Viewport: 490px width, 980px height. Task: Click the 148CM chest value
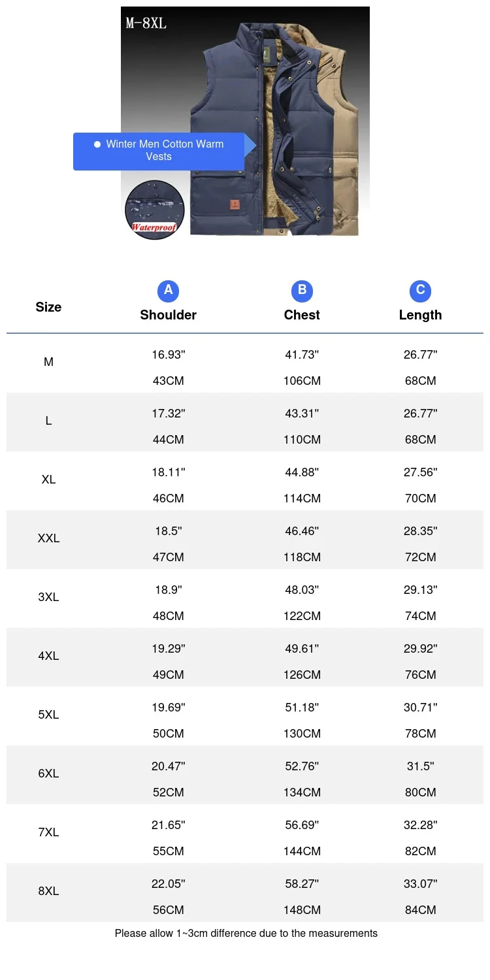coord(302,910)
